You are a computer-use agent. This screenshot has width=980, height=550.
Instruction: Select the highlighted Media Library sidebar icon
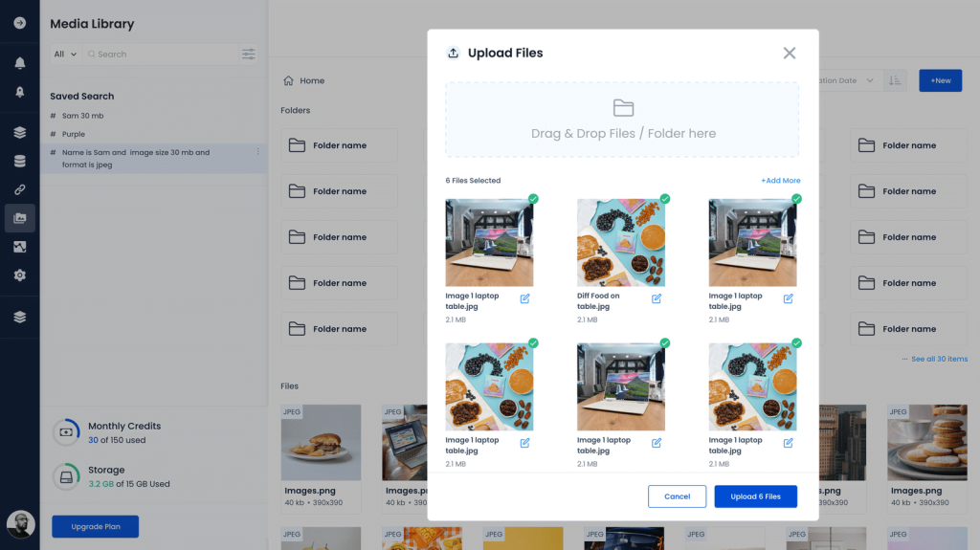point(20,218)
